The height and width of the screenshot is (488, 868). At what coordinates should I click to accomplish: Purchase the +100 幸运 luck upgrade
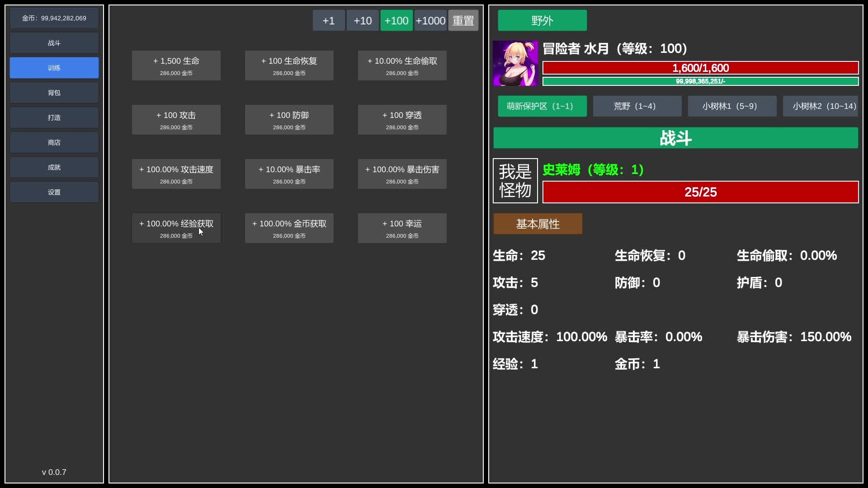(x=402, y=228)
